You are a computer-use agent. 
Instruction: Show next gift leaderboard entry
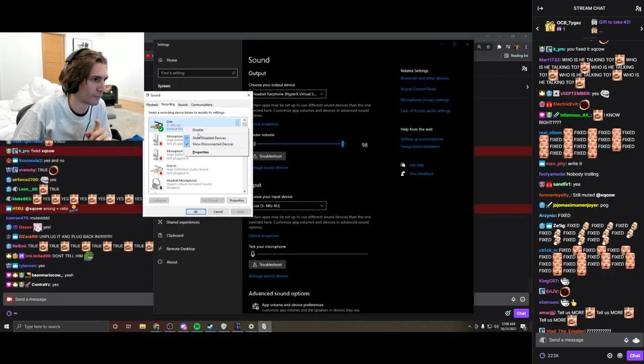pyautogui.click(x=641, y=28)
